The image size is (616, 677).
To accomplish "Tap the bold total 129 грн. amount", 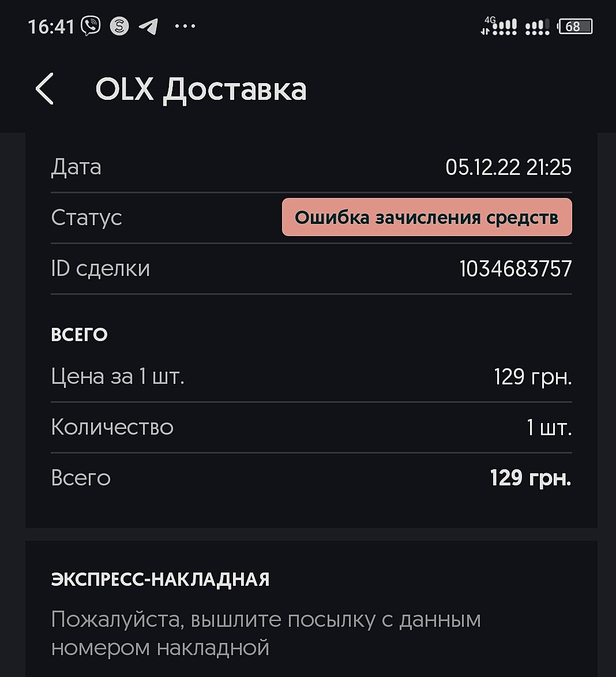I will (530, 478).
